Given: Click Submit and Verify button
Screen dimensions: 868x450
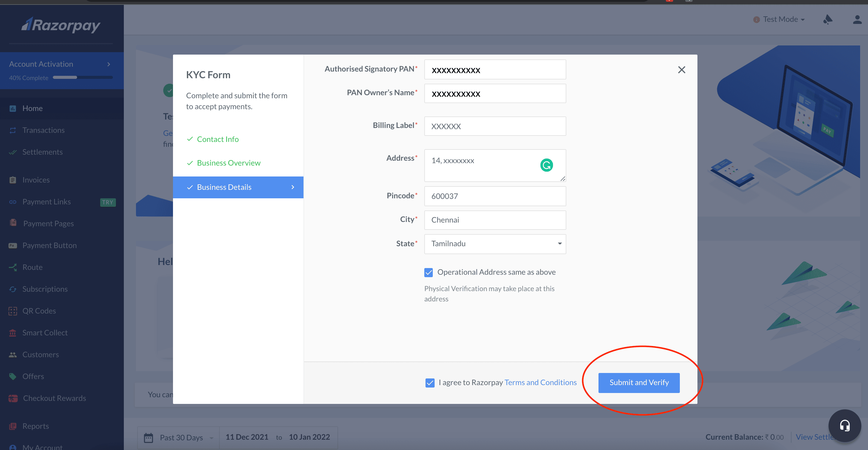Looking at the screenshot, I should click(x=639, y=383).
